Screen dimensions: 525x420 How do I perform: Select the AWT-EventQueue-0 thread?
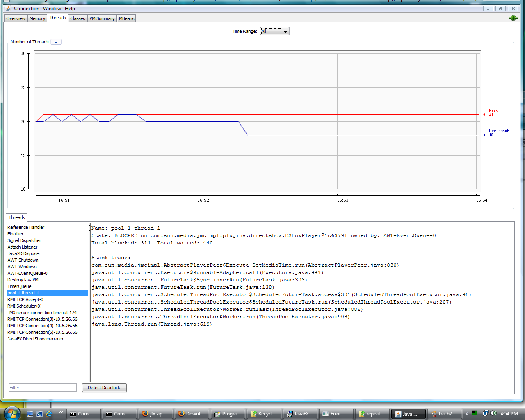point(27,273)
